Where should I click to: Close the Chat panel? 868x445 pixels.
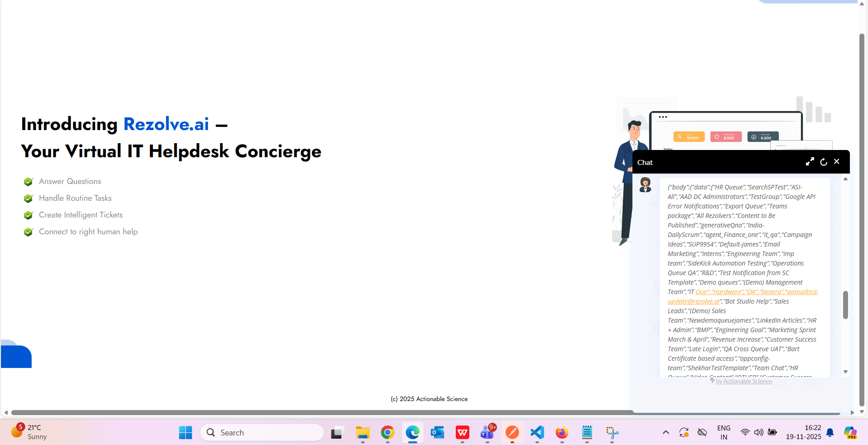(x=837, y=162)
